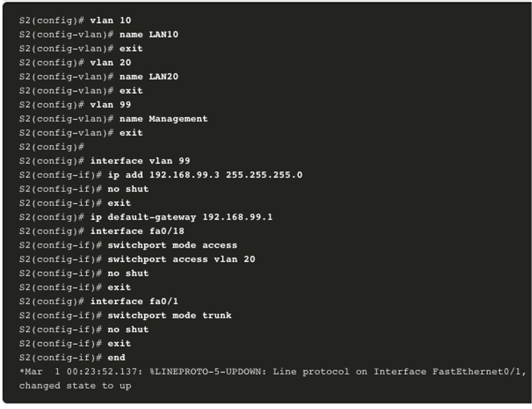532x409 pixels.
Task: Click the subnet mask 255.255.255.0
Action: pos(264,175)
